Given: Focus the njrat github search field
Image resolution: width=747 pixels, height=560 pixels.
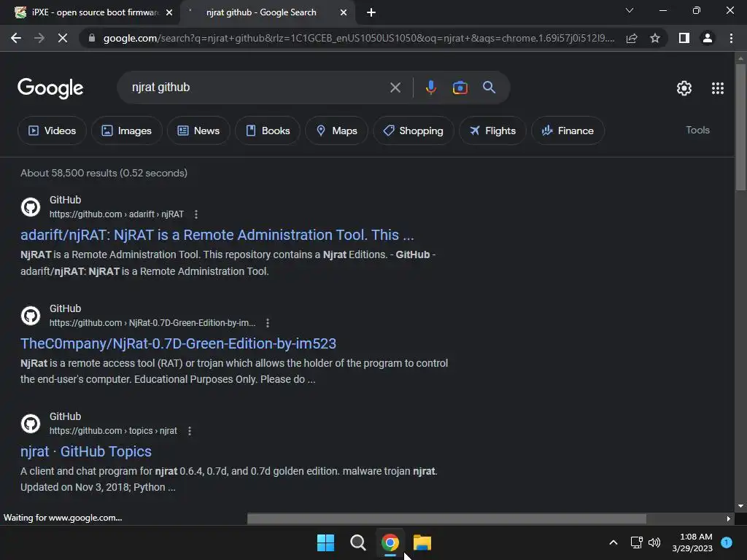Looking at the screenshot, I should (258, 87).
